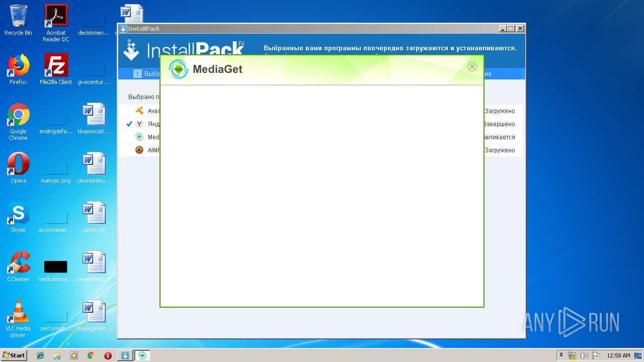Select the kbassociati... Word document icon
The width and height of the screenshot is (644, 362).
[94, 119]
